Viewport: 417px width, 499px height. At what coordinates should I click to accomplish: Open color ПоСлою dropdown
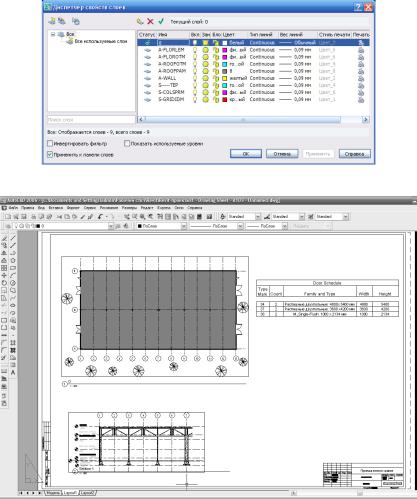point(183,226)
